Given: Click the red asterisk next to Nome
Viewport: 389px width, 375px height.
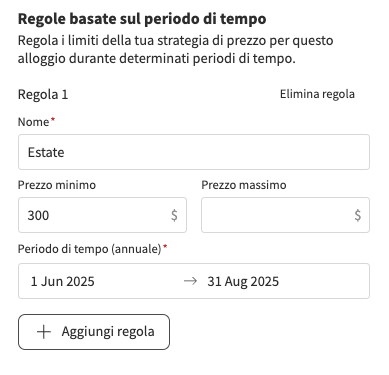Looking at the screenshot, I should (52, 119).
